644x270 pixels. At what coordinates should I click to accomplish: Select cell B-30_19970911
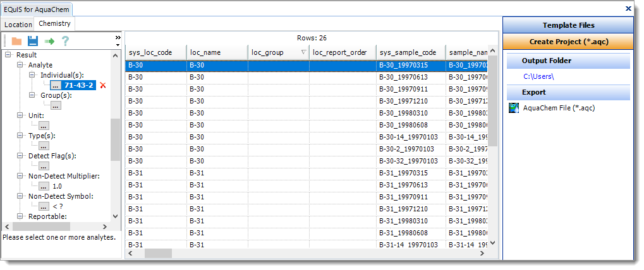click(411, 89)
